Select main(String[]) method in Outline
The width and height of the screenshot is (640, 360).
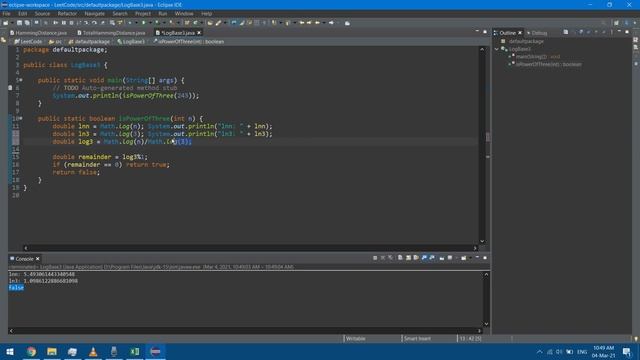tap(538, 57)
